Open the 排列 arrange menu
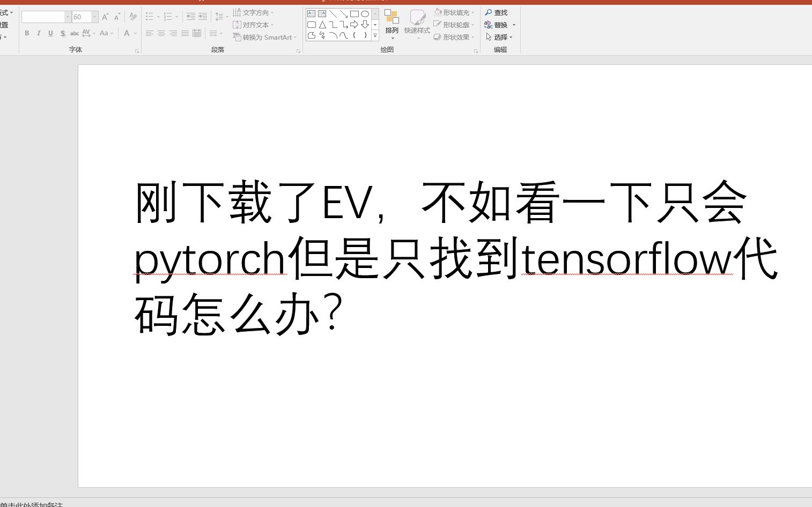 click(x=392, y=25)
